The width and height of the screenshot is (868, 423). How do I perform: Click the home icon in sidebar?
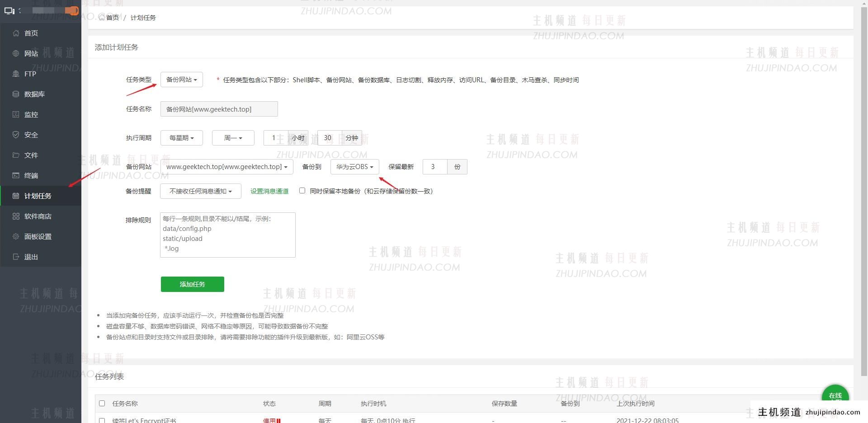[x=16, y=33]
